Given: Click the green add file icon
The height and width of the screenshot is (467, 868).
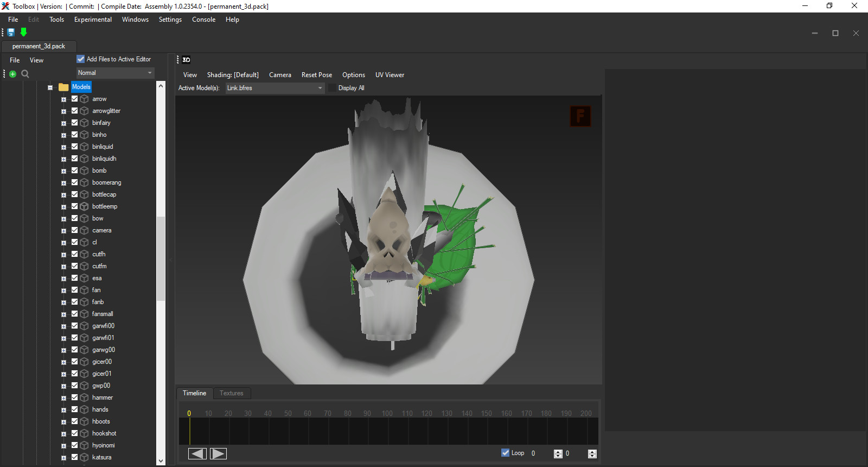Looking at the screenshot, I should (13, 74).
